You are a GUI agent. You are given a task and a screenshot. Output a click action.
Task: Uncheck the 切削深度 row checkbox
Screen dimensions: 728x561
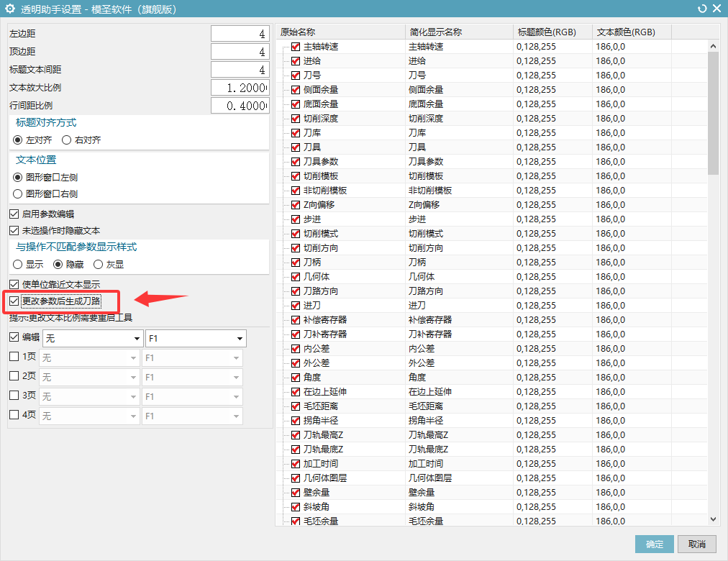tap(296, 119)
